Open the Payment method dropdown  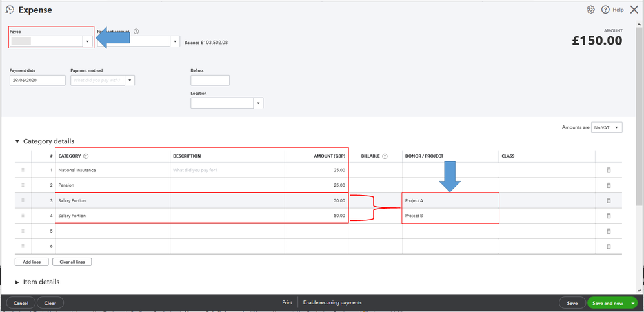coord(130,81)
